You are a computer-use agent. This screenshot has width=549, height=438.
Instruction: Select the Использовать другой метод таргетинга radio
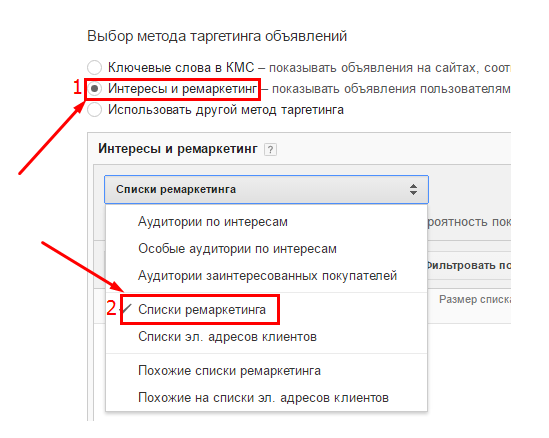point(95,110)
